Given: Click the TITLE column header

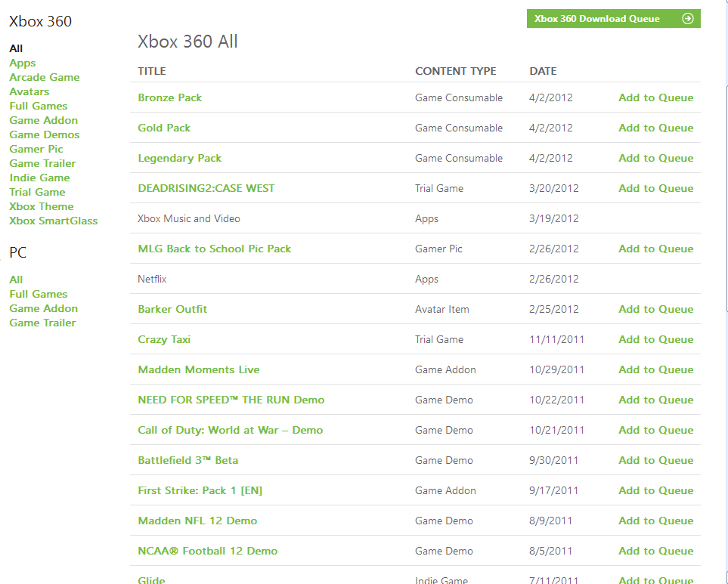Looking at the screenshot, I should [152, 71].
